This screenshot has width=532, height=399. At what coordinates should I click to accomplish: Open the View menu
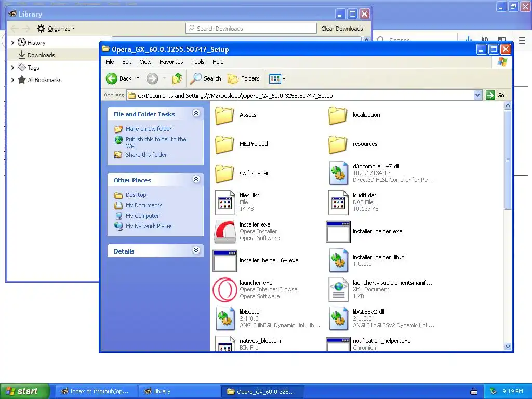coord(145,62)
